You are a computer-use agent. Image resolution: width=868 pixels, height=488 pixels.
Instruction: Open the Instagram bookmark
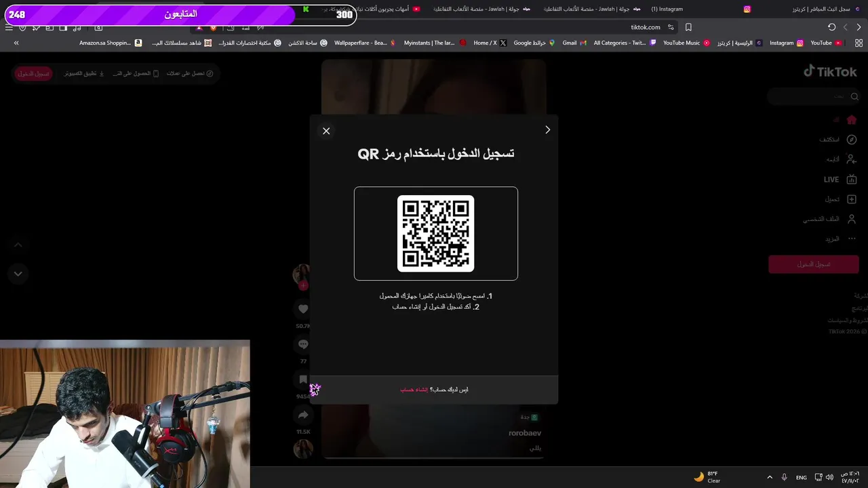coord(786,43)
